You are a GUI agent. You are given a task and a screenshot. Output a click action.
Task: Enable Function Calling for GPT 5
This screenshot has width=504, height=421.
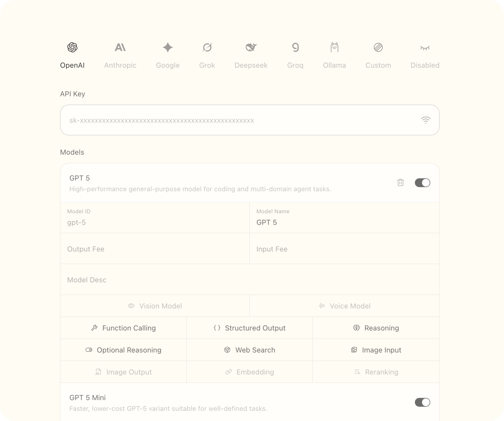point(123,328)
